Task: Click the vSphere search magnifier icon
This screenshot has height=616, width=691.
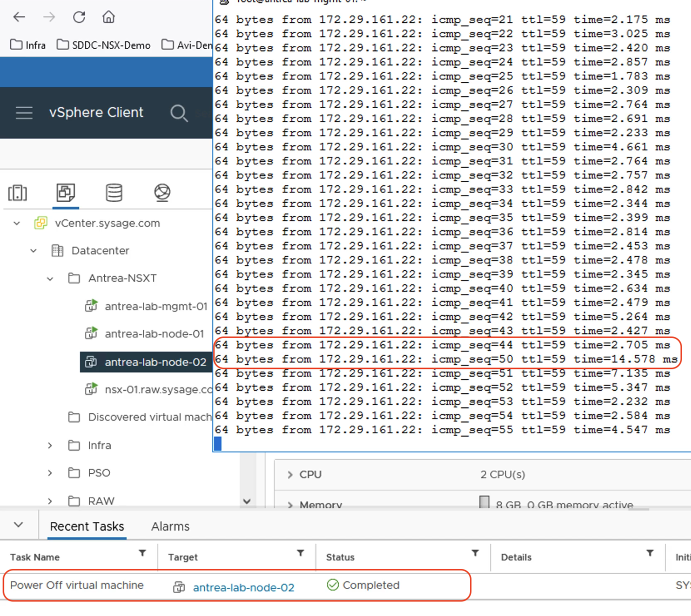Action: point(179,113)
